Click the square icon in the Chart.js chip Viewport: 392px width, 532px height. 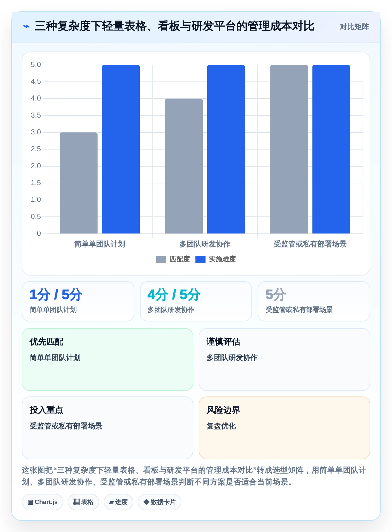[30, 502]
